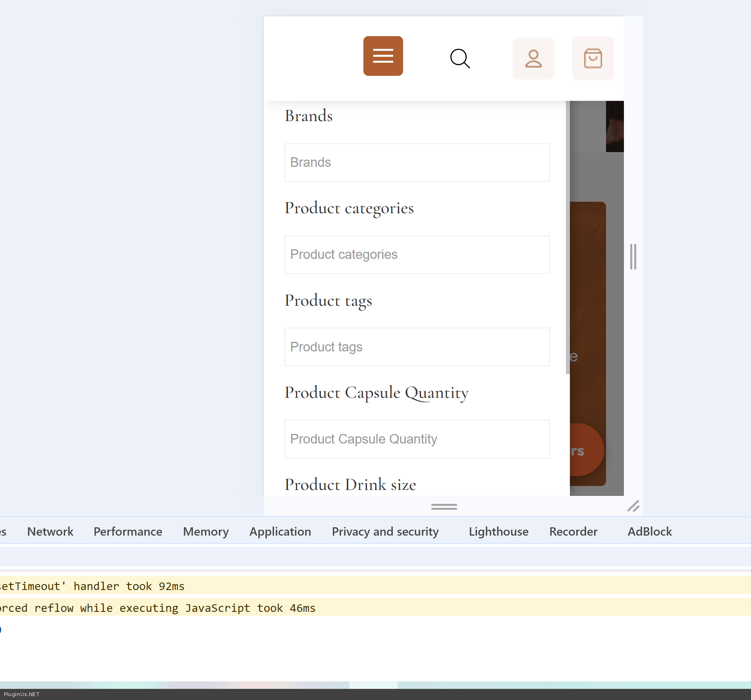
Task: Open the user account icon
Action: pos(533,59)
